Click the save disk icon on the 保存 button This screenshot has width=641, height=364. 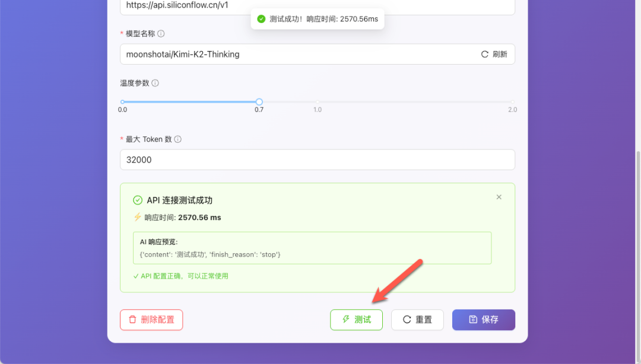tap(474, 320)
